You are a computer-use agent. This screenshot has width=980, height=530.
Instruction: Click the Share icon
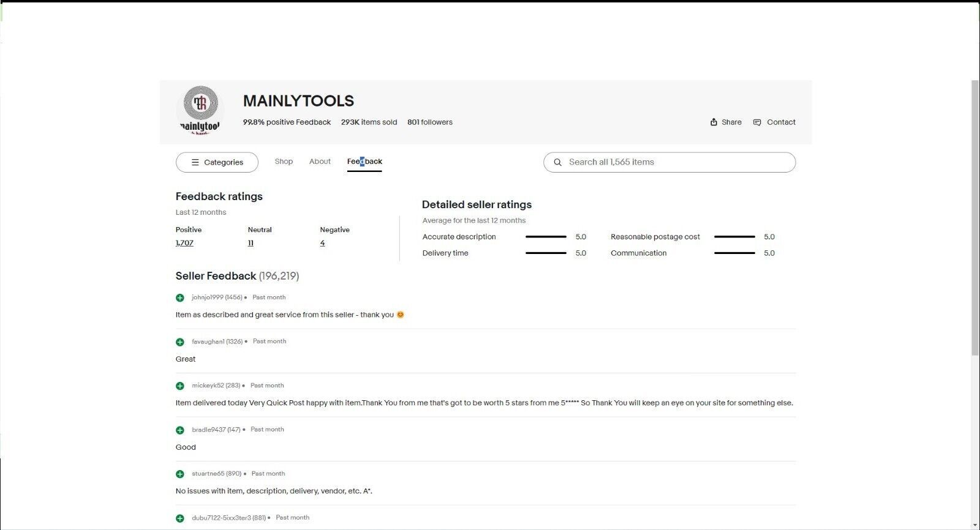714,122
